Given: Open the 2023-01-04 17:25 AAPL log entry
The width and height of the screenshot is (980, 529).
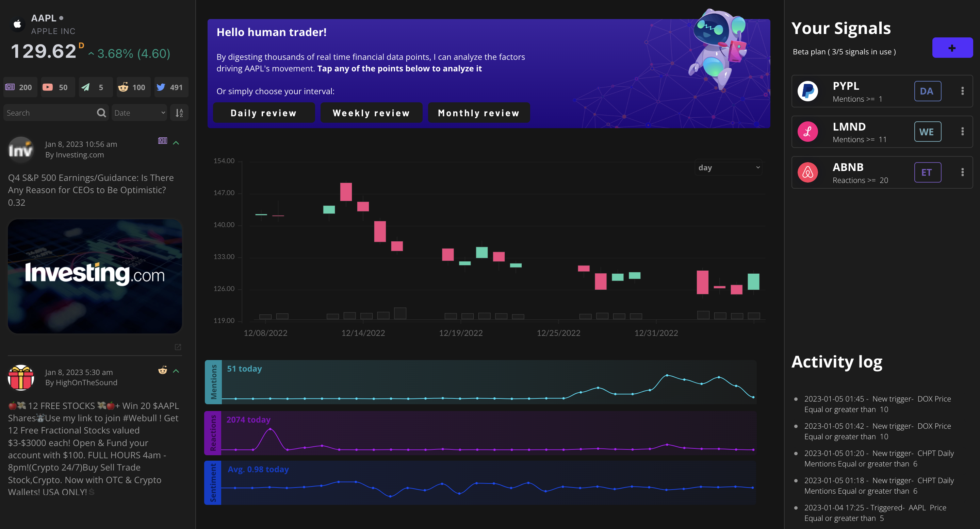Looking at the screenshot, I should click(x=875, y=513).
